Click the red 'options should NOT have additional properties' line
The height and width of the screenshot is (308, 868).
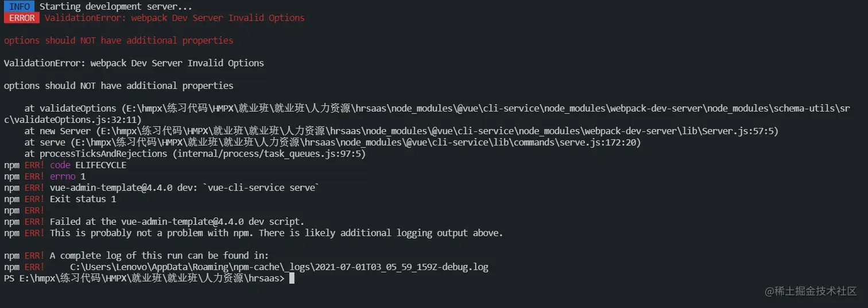coord(119,40)
